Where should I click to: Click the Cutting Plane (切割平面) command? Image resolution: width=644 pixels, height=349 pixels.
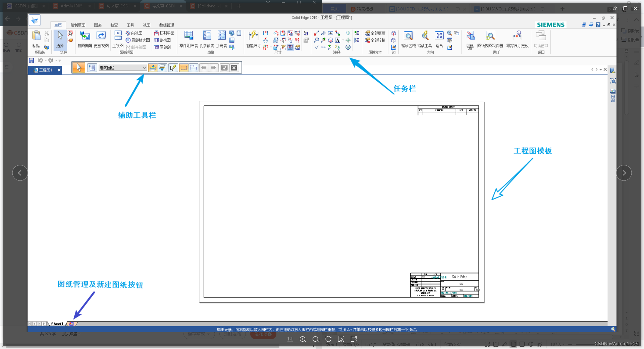pos(164,33)
